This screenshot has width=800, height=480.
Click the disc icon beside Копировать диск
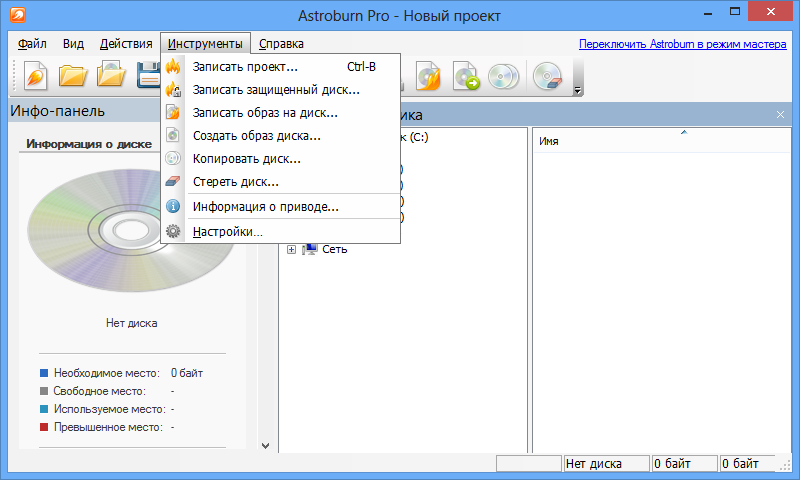tap(173, 159)
